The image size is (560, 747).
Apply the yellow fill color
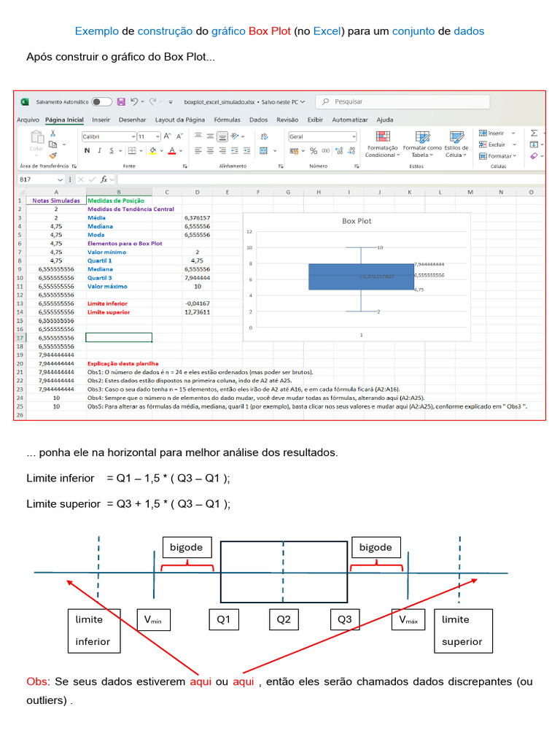pos(153,150)
